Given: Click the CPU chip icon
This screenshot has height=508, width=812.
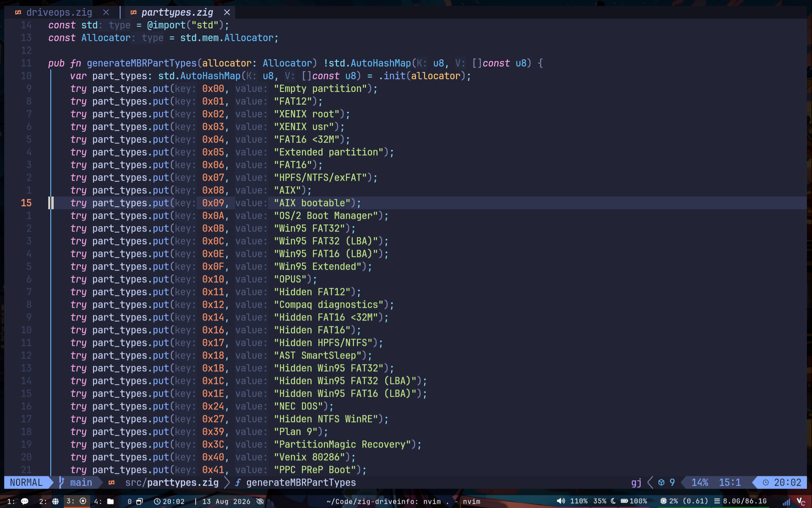Looking at the screenshot, I should pos(663,501).
